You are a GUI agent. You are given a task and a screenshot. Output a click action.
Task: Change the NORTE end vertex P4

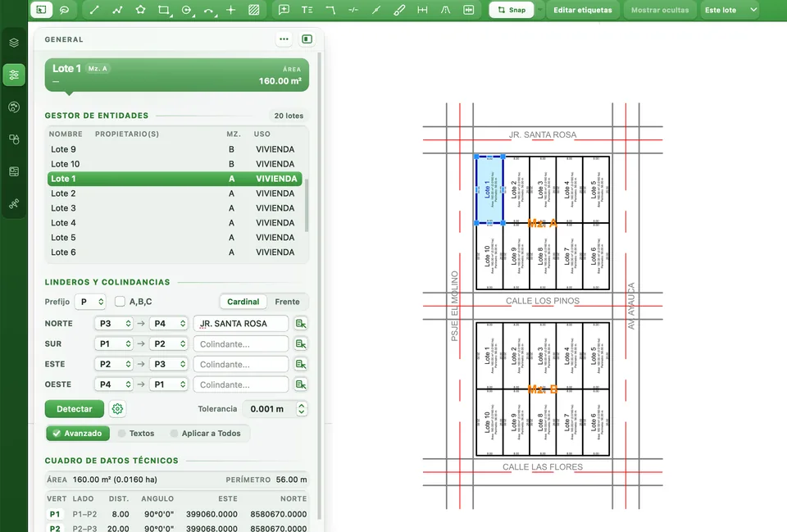[x=169, y=324]
